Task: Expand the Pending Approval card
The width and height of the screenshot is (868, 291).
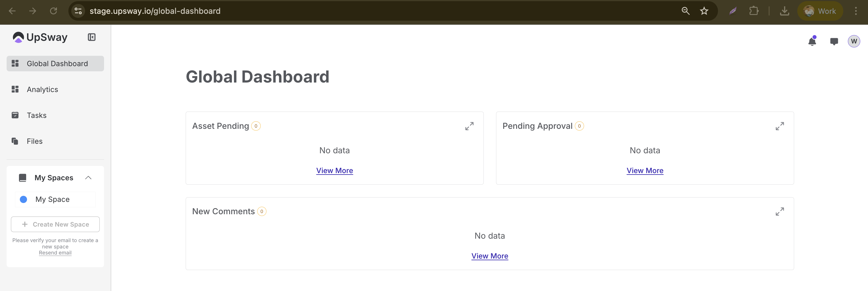Action: tap(780, 126)
